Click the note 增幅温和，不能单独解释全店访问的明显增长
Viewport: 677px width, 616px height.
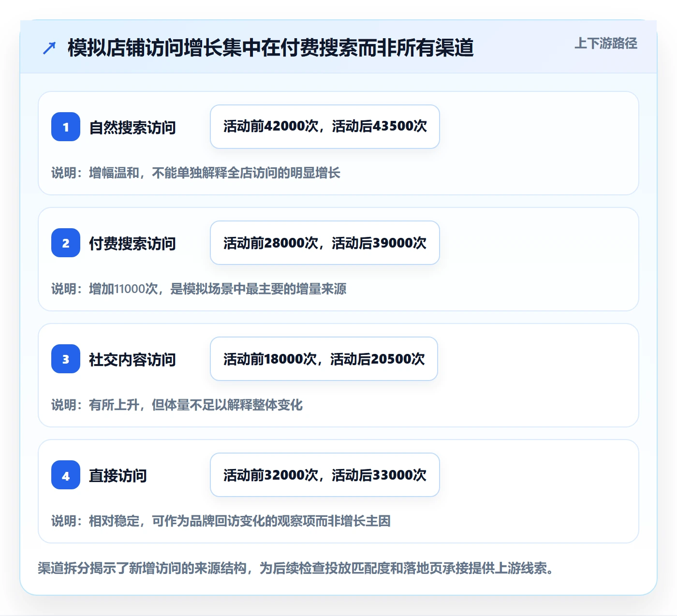tap(215, 173)
